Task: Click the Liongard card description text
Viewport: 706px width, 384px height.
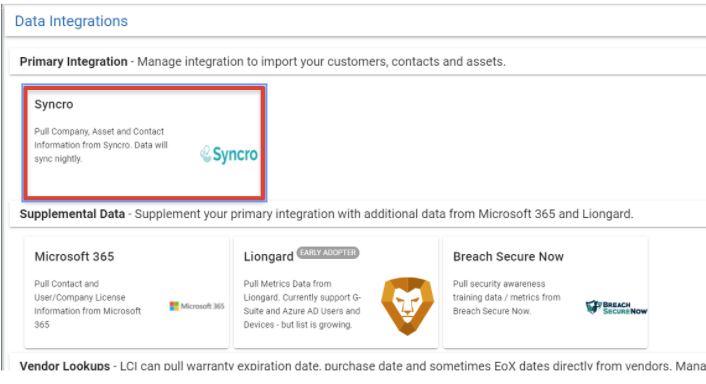Action: point(302,304)
